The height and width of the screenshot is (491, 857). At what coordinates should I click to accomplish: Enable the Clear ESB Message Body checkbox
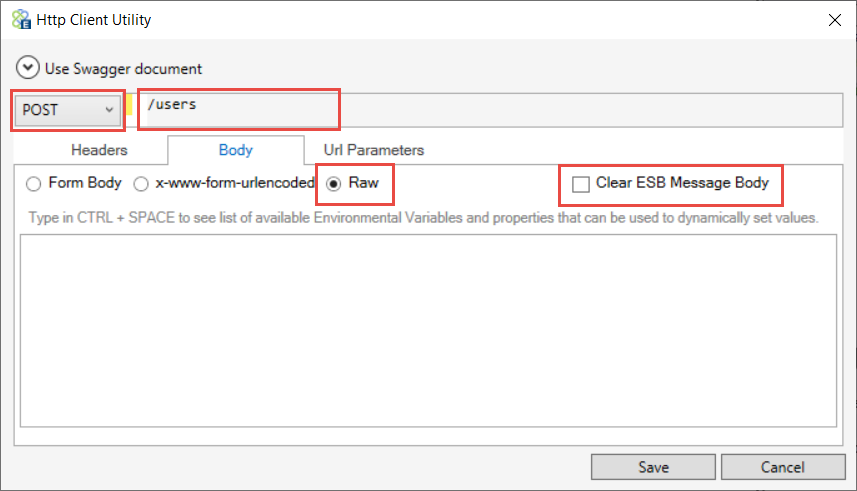[x=580, y=184]
